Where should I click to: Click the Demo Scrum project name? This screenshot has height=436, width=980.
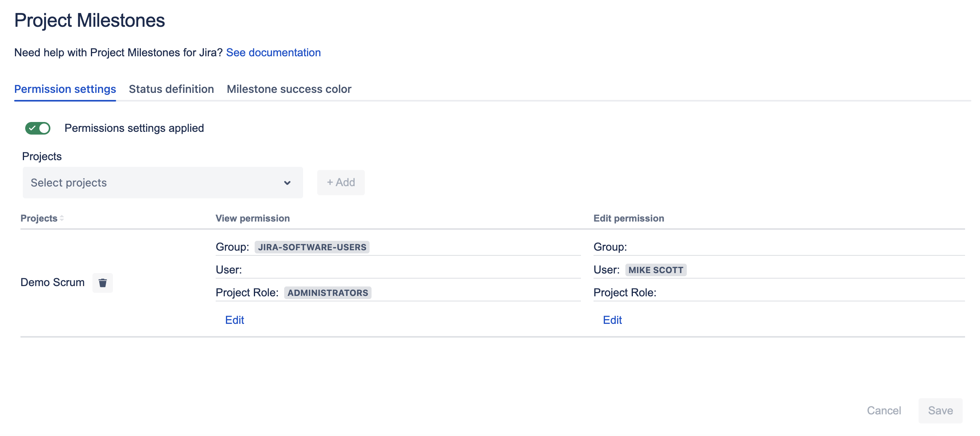[x=52, y=282]
